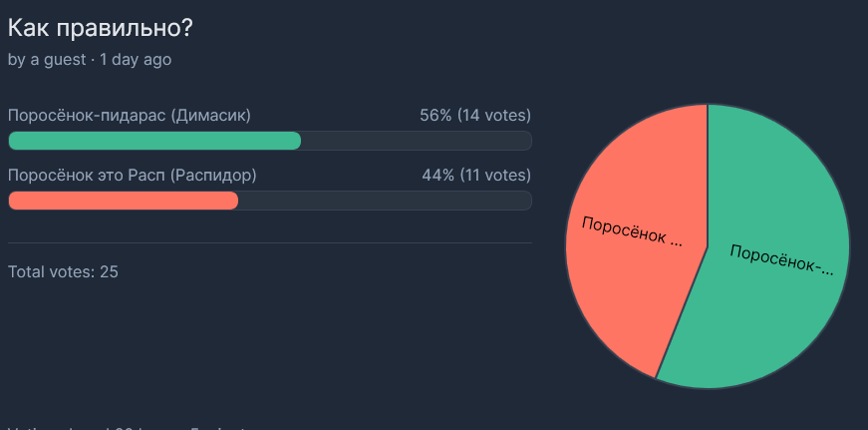Viewport: 868px width, 430px height.
Task: Click the "44% (11 votes)" result text
Action: pos(476,176)
